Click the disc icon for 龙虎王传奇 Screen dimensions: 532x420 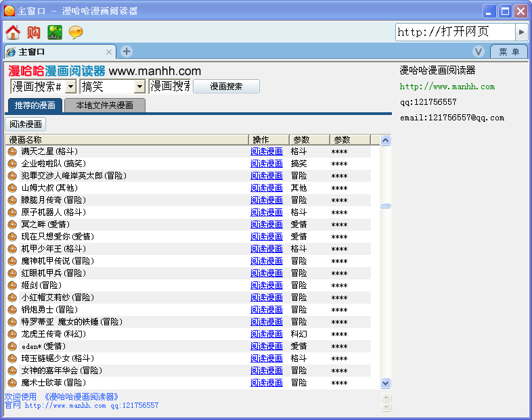pyautogui.click(x=12, y=334)
